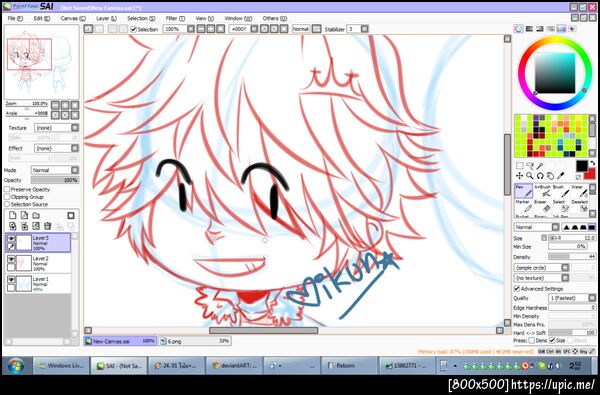The width and height of the screenshot is (600, 395).
Task: Open the Quality dropdown
Action: point(572,298)
